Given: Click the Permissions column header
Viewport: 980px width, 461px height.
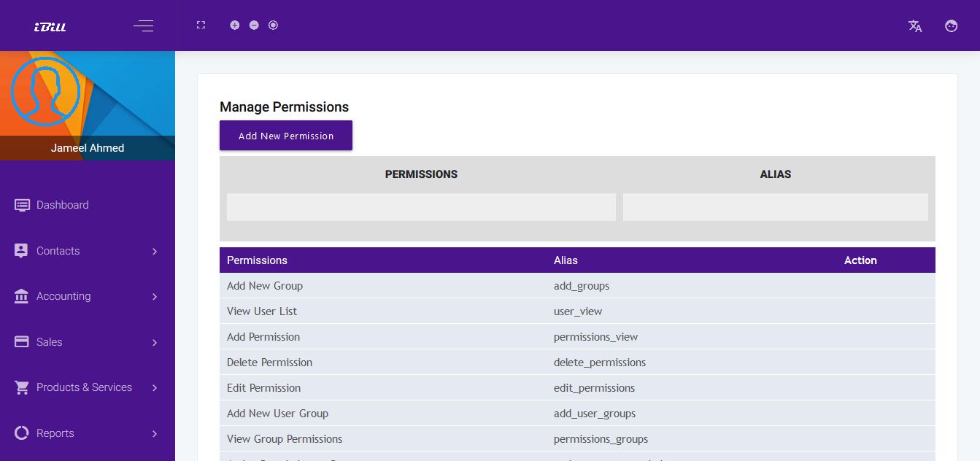Looking at the screenshot, I should tap(257, 260).
